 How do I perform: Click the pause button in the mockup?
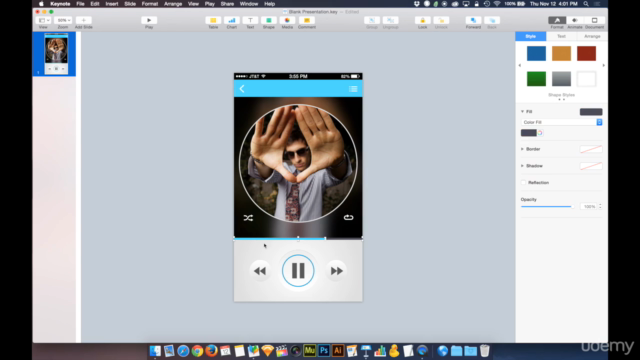tap(298, 271)
